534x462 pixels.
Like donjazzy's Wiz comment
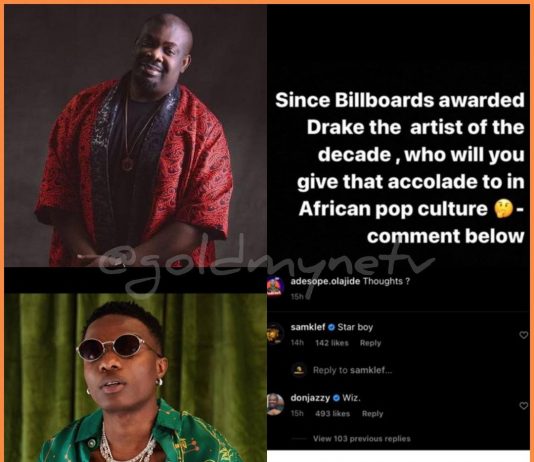[x=523, y=405]
